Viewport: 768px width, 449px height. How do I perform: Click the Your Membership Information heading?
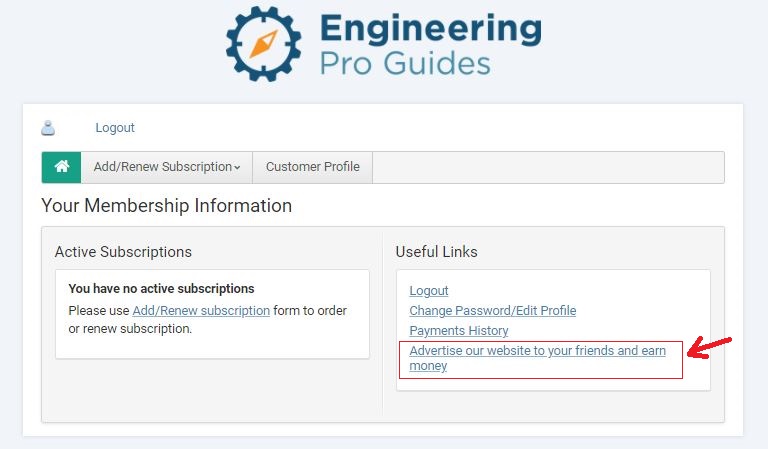point(167,206)
